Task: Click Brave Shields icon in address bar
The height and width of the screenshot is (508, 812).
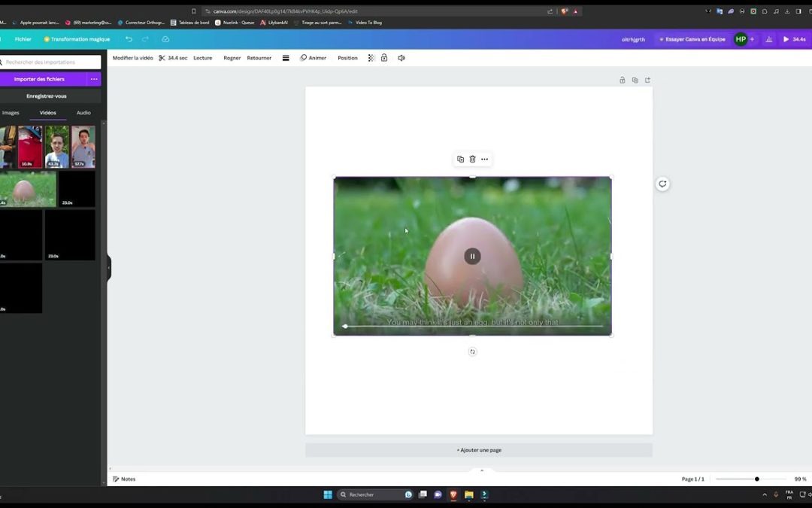Action: (565, 11)
